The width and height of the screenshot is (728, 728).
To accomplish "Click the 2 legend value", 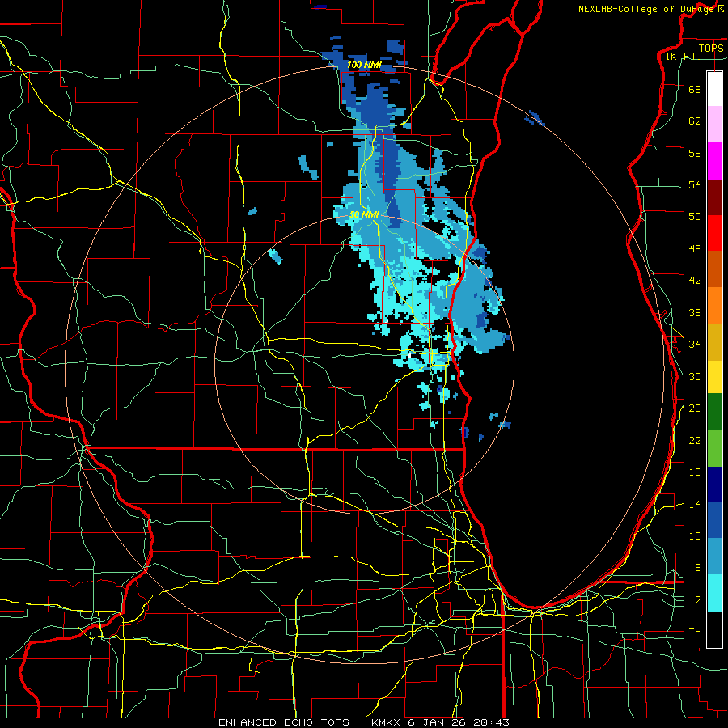I will pyautogui.click(x=697, y=600).
